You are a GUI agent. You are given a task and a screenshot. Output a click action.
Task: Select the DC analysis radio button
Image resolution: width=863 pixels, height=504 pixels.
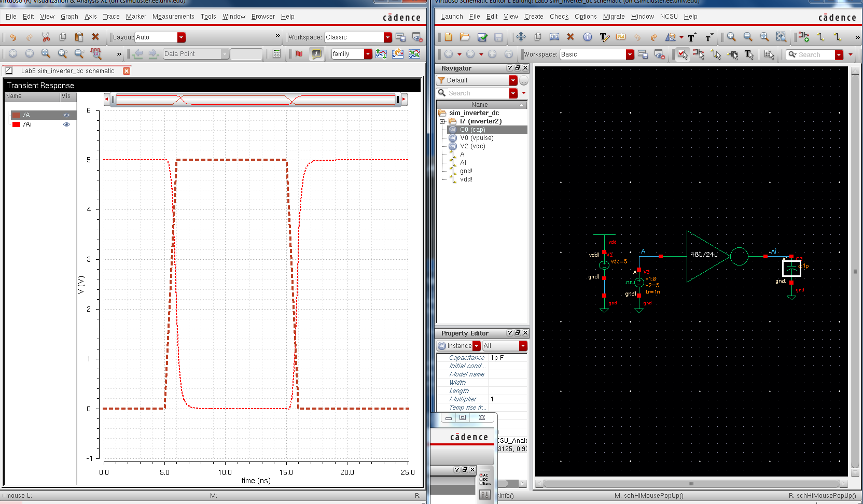[x=481, y=479]
